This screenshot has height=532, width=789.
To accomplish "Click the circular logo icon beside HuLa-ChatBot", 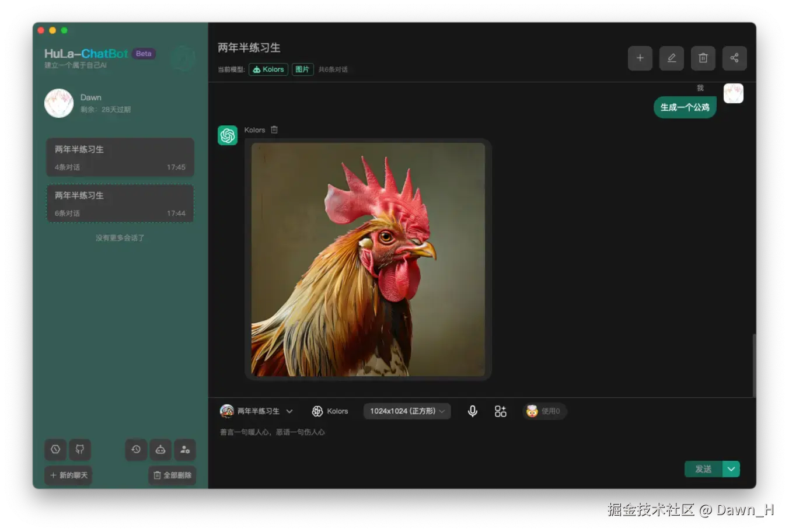I will click(x=183, y=58).
